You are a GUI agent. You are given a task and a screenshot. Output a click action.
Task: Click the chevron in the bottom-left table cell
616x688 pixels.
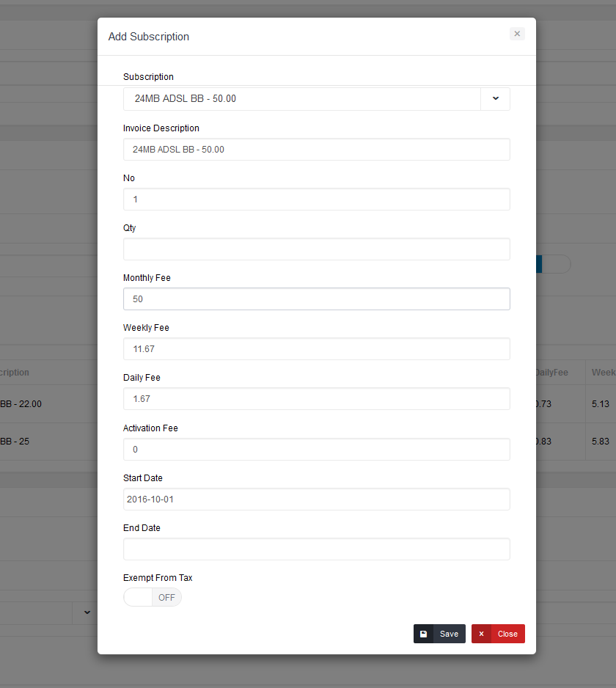pos(87,612)
